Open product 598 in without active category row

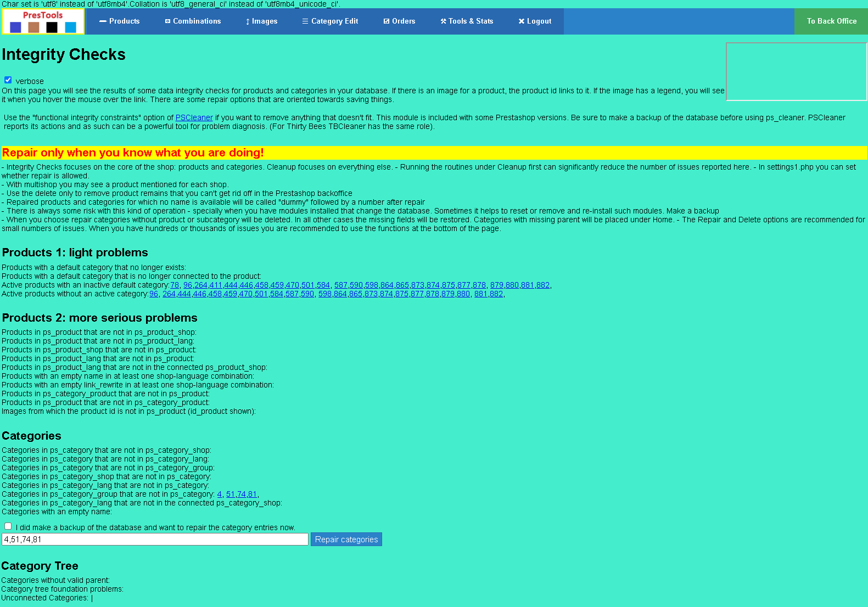pos(325,294)
